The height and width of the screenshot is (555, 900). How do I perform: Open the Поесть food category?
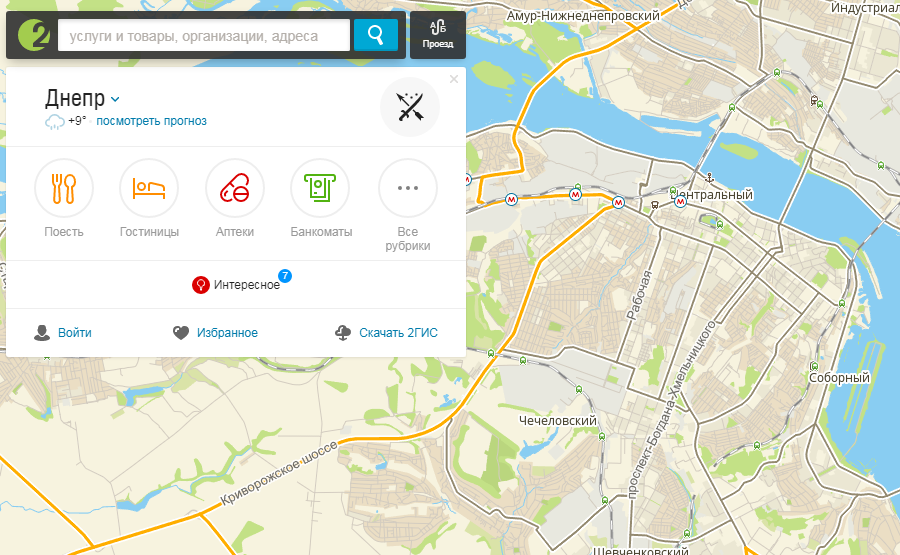click(x=64, y=199)
